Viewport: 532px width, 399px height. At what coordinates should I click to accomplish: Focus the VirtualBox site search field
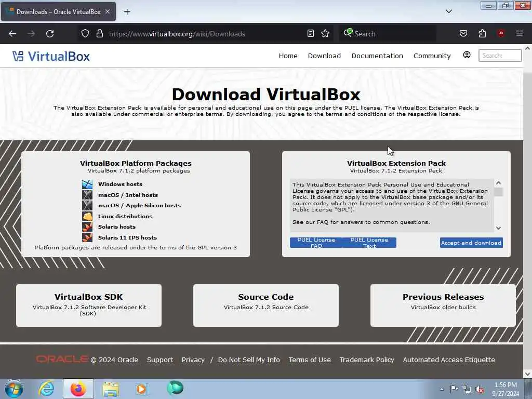pos(500,55)
